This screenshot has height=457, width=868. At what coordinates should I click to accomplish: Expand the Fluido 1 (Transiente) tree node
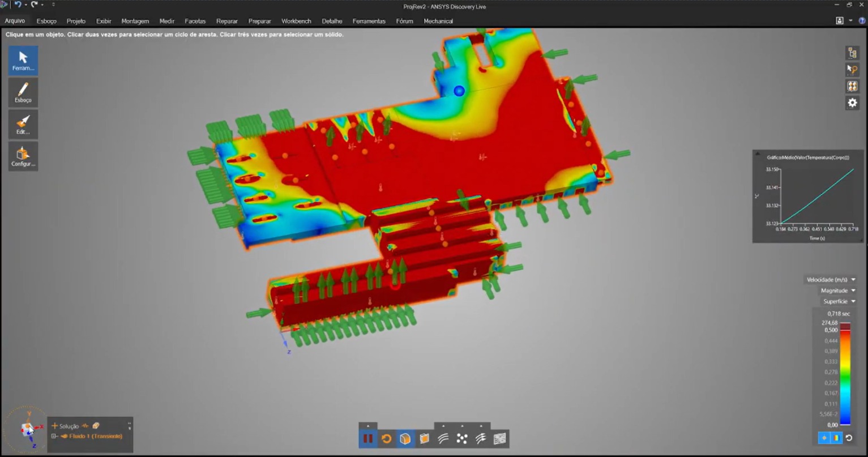tap(54, 436)
